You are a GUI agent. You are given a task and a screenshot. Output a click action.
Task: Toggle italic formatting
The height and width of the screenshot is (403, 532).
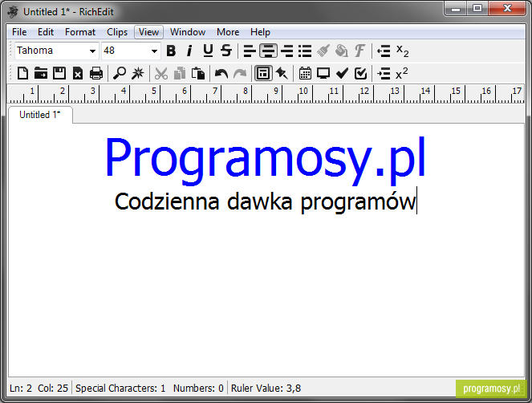pos(189,51)
